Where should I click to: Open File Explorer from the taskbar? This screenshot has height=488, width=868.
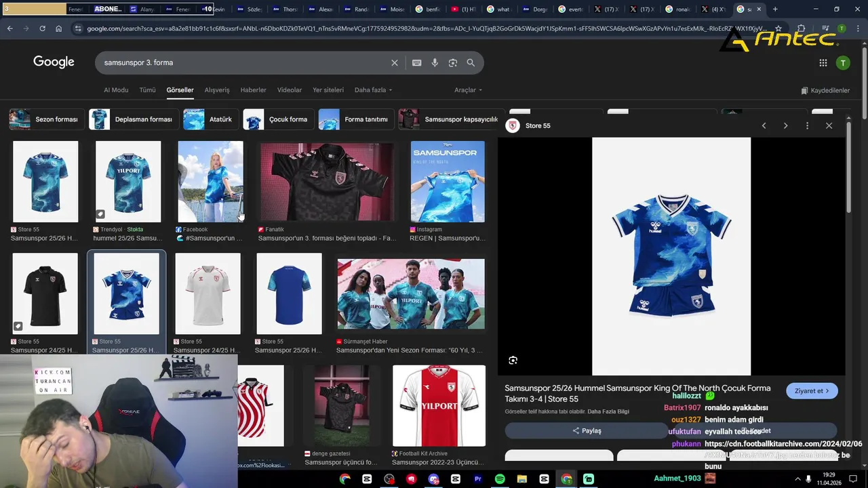coord(522,479)
